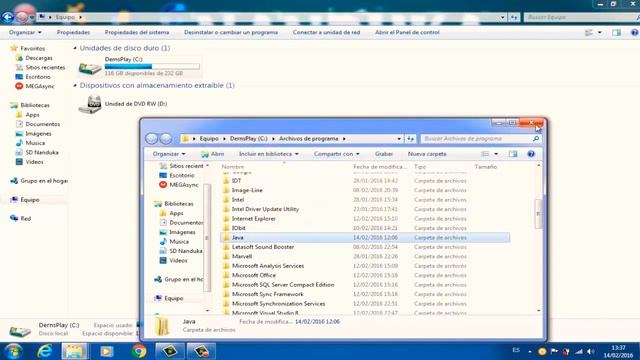Viewport: 640px width, 360px height.
Task: Open Google Chrome from the taskbar
Action: [139, 351]
